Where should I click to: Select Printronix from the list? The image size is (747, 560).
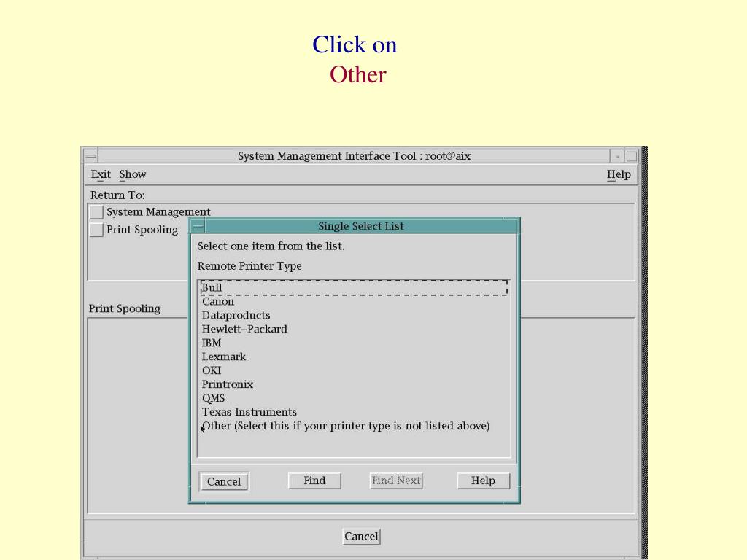point(228,384)
